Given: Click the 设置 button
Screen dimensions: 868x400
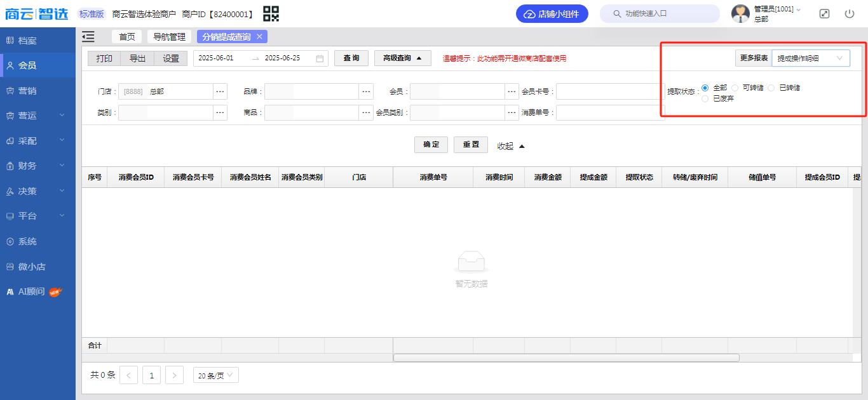Looking at the screenshot, I should pos(171,58).
